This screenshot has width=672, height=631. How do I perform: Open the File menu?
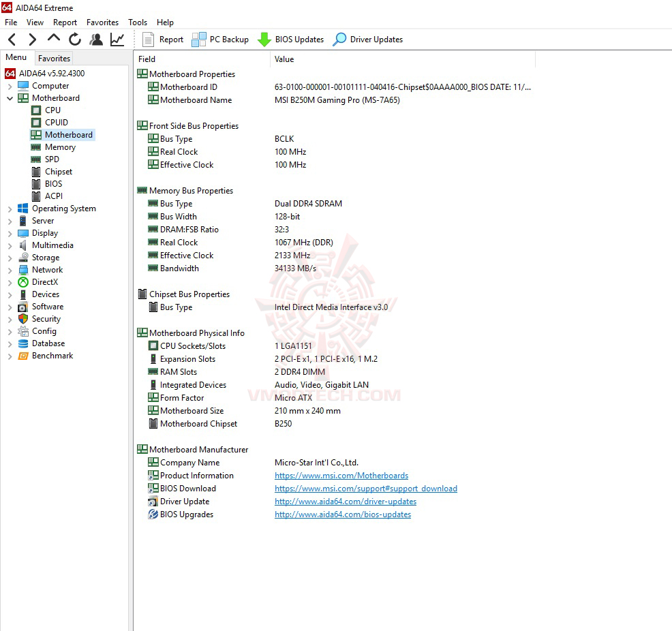[11, 22]
